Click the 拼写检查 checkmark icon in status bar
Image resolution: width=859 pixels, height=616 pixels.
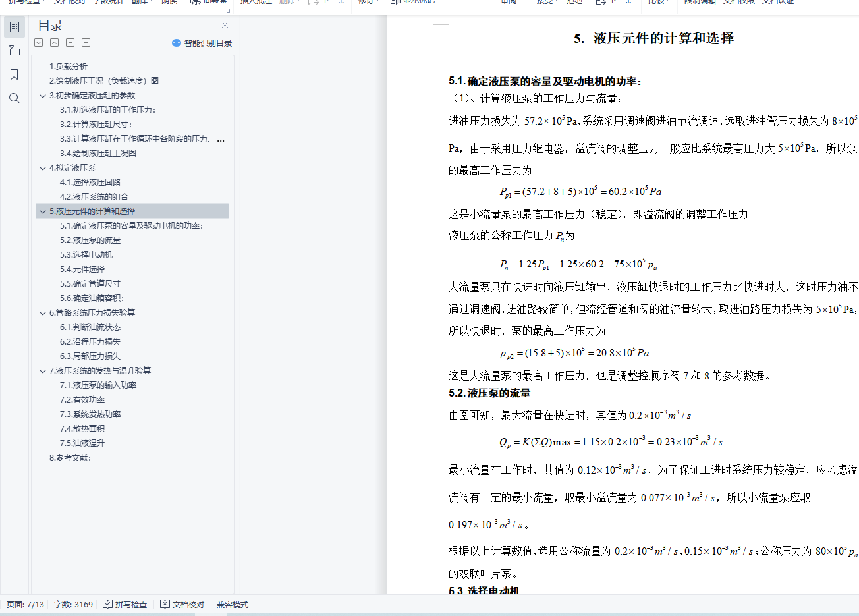107,604
